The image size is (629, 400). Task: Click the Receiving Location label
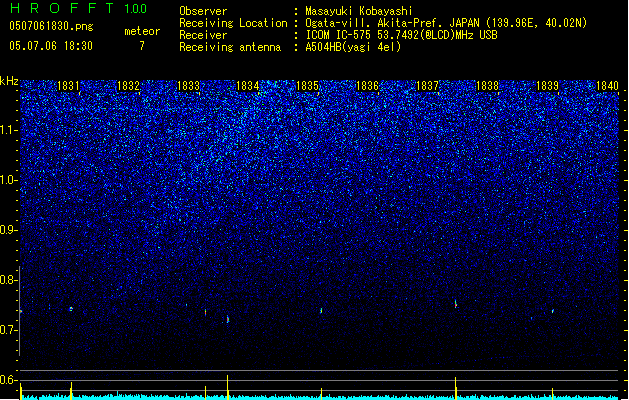point(233,23)
